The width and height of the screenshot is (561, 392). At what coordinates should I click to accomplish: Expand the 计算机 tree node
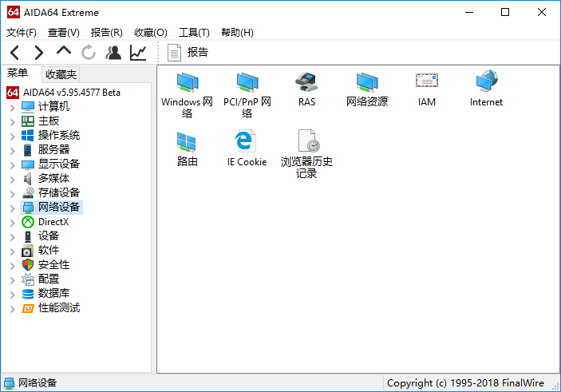pyautogui.click(x=13, y=108)
